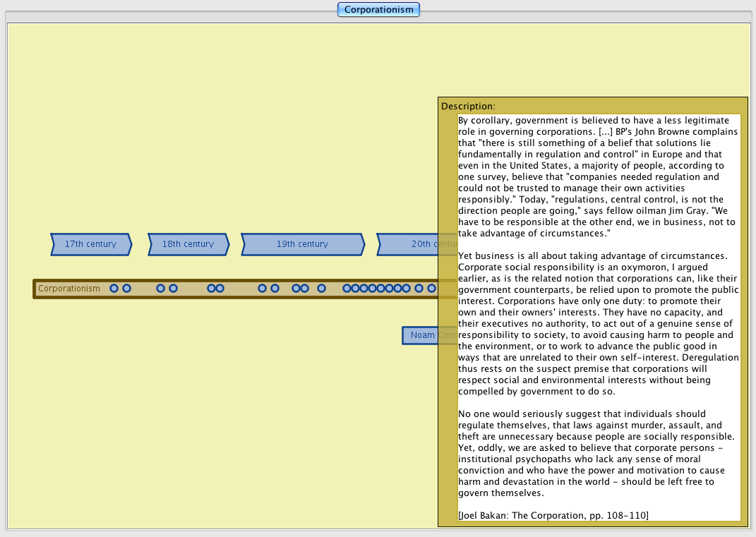This screenshot has width=756, height=537.
Task: Click the first event circle under 19th century
Action: tap(263, 289)
